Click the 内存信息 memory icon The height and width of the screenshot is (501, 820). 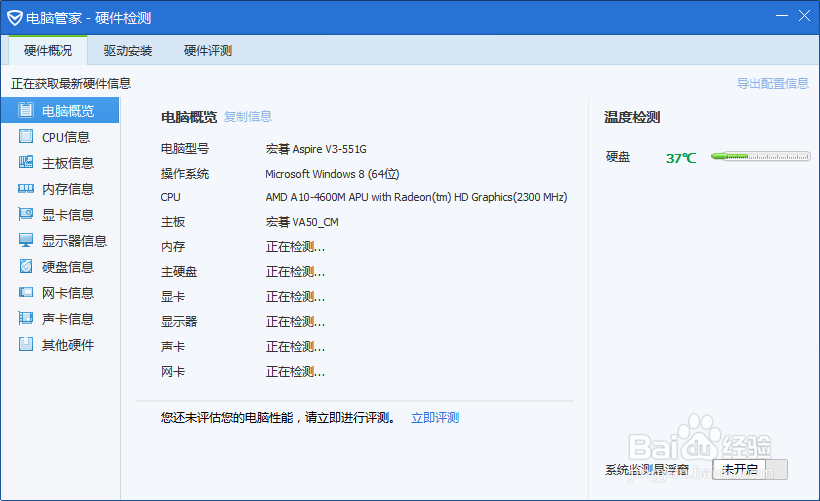click(x=26, y=188)
